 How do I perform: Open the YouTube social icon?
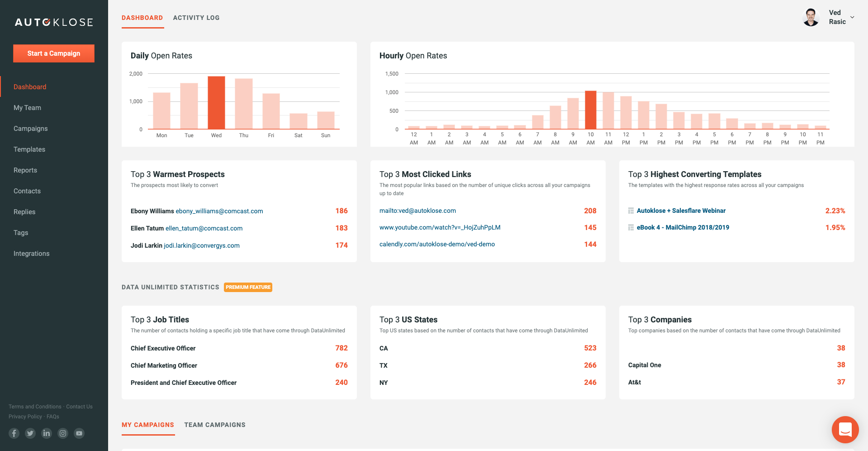click(79, 433)
